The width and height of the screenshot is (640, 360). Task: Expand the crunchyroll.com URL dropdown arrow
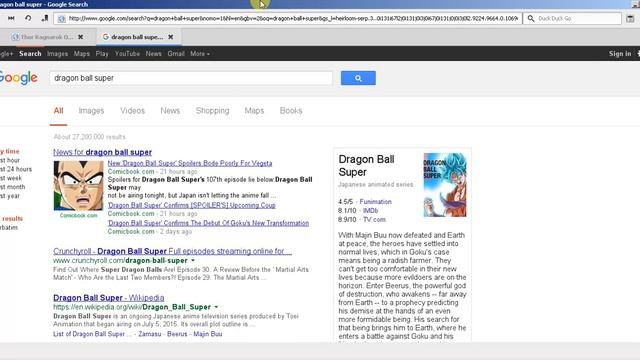coord(193,260)
